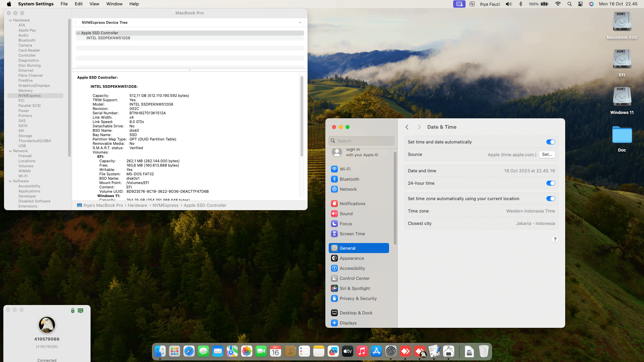Go back in System Settings
Image resolution: width=644 pixels, height=362 pixels.
point(407,127)
